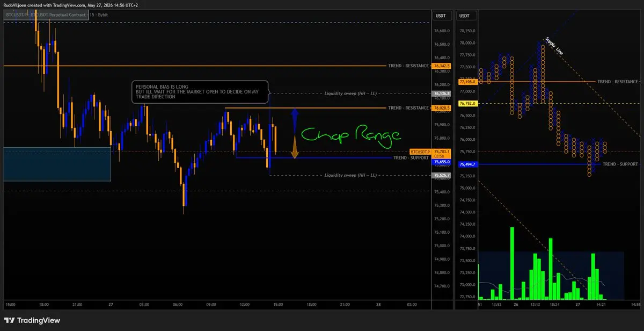Click the 74,700.0 tick on the left price scale
Image resolution: width=644 pixels, height=331 pixels.
(442, 286)
